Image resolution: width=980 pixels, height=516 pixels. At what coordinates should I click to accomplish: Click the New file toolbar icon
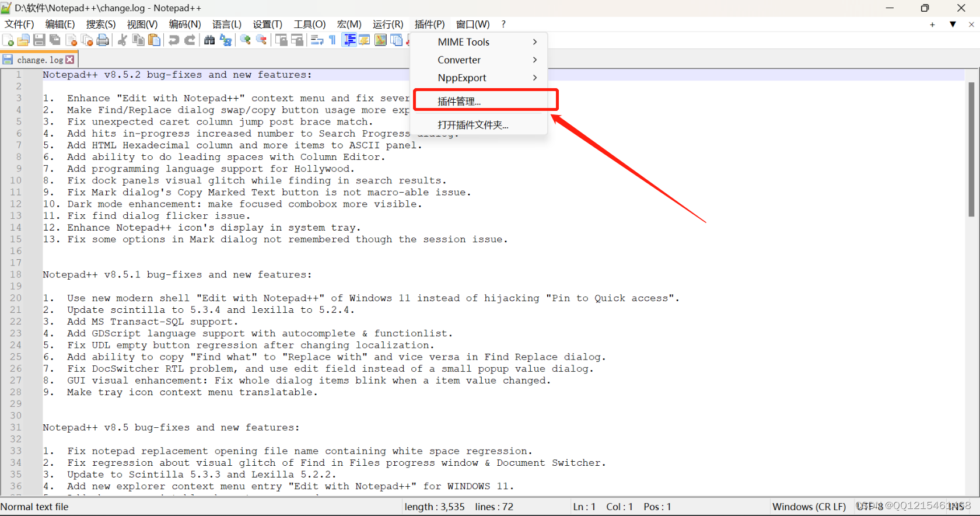tap(8, 40)
